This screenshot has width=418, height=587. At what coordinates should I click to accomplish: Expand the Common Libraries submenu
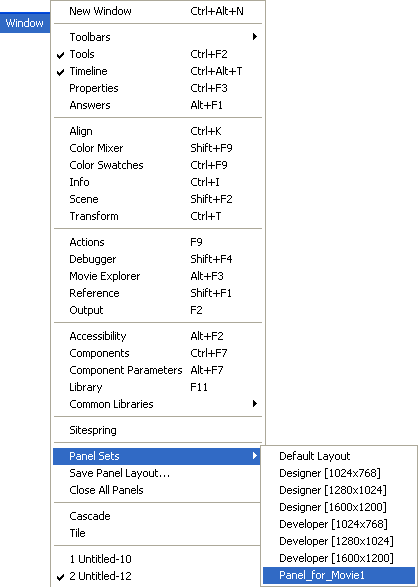coord(157,404)
